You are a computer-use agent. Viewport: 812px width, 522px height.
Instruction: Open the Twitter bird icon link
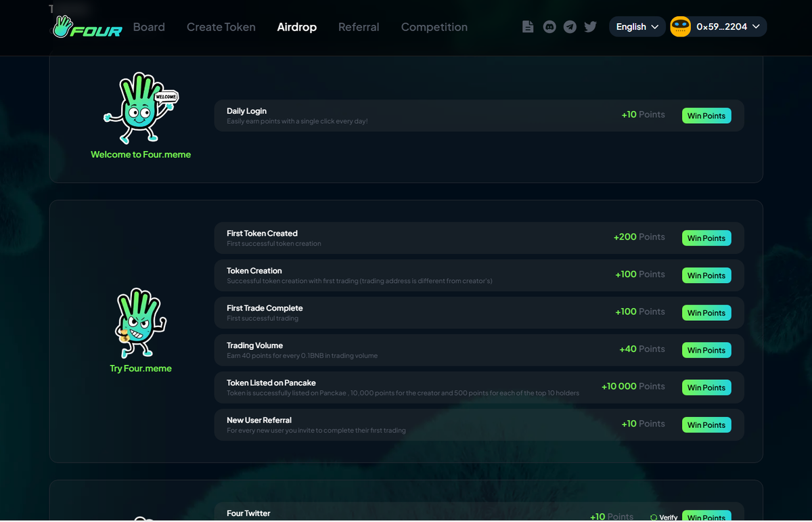pyautogui.click(x=591, y=27)
